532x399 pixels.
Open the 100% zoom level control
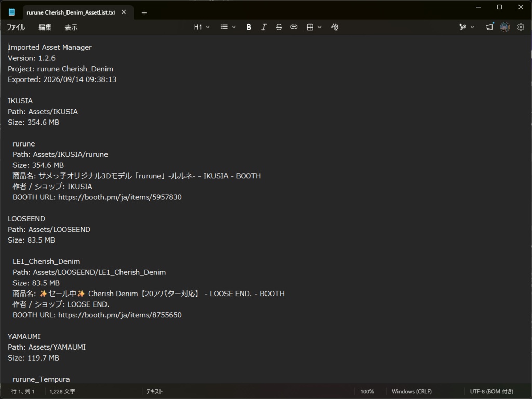pos(367,392)
